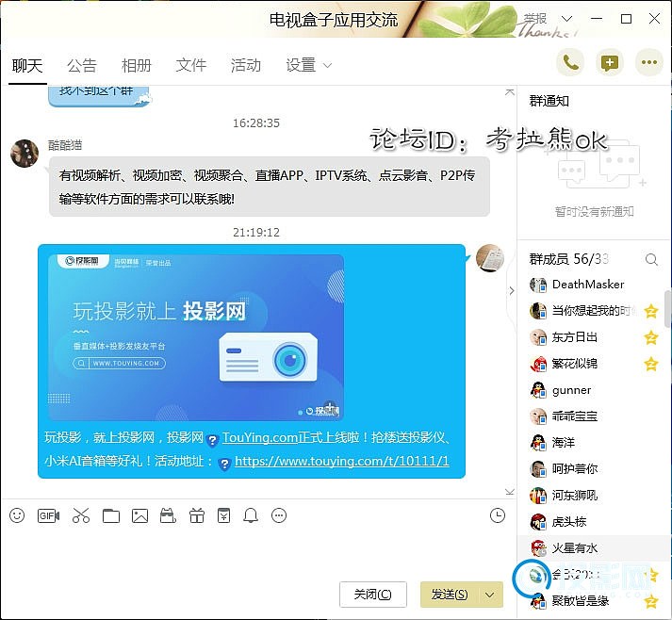
Task: Open the 设置 dropdown menu
Action: [308, 65]
